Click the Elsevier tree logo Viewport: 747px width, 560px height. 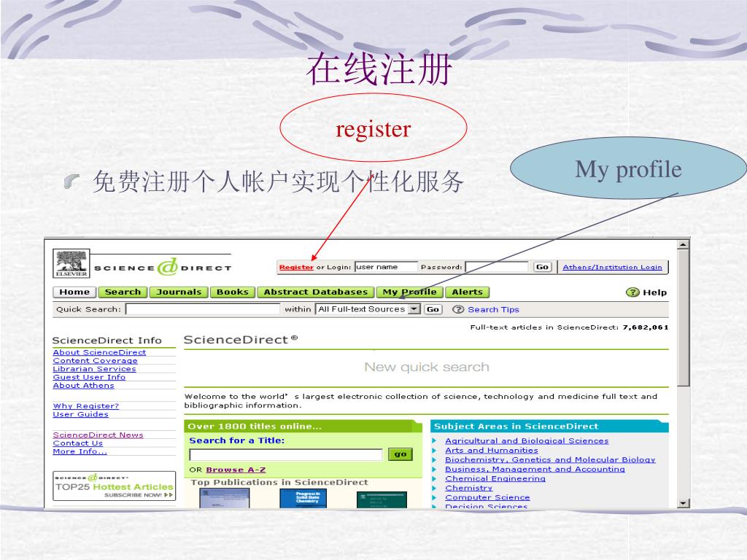click(x=71, y=262)
